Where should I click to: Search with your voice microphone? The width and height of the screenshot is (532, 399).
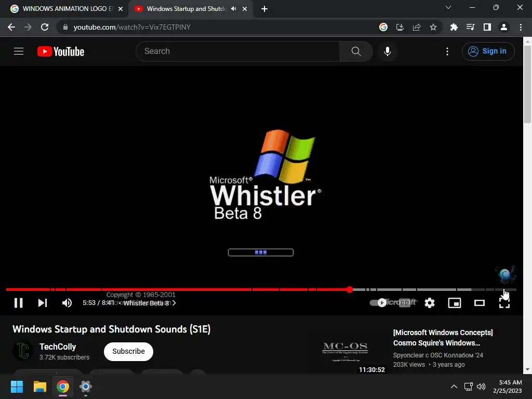(x=387, y=51)
